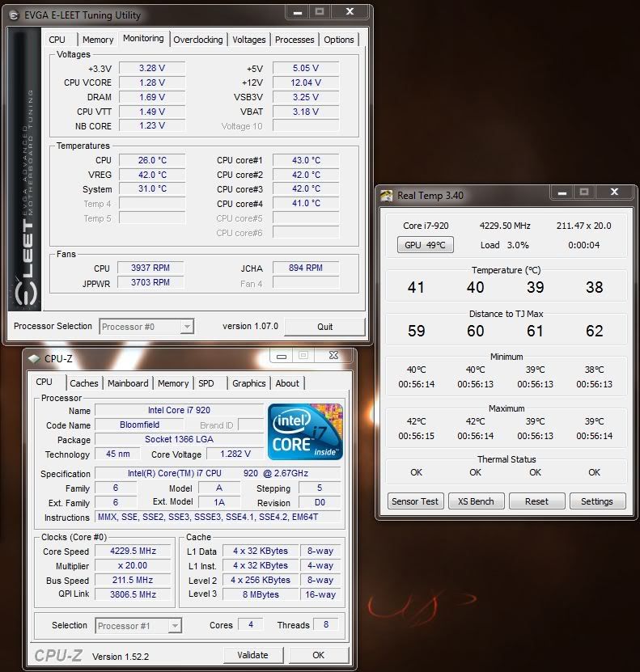
Task: Open the Graphics tab in CPU-Z
Action: pos(249,383)
